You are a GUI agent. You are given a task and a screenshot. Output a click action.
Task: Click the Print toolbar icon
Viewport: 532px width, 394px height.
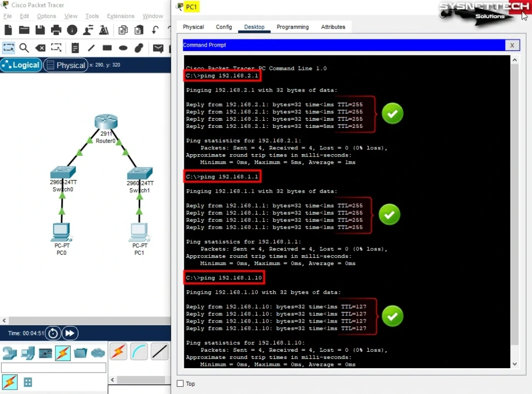coord(56,30)
